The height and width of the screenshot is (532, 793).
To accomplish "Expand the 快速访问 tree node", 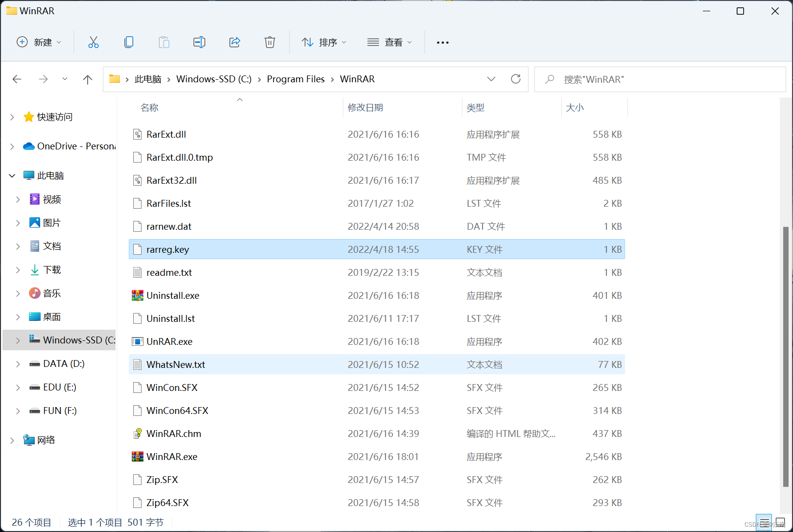I will [x=12, y=117].
